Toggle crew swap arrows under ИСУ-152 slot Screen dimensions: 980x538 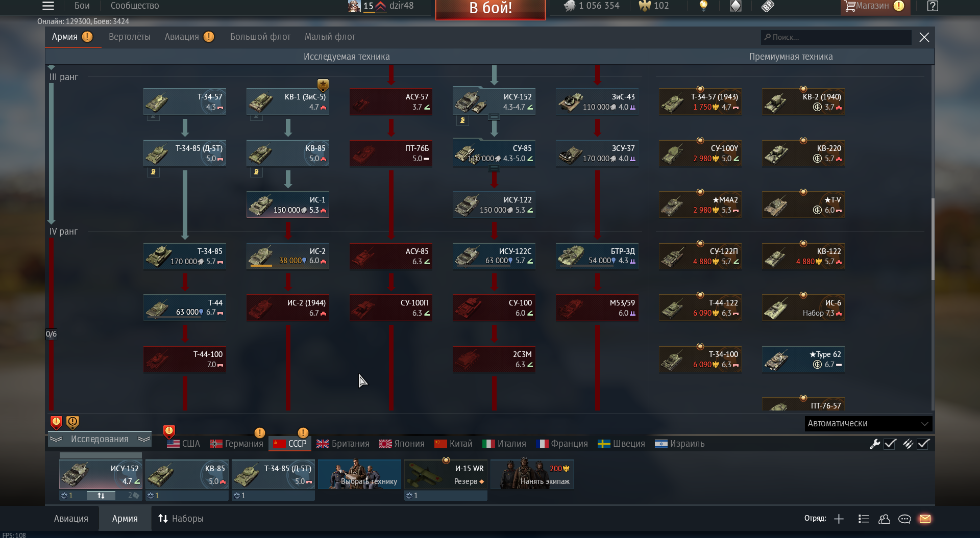point(101,495)
